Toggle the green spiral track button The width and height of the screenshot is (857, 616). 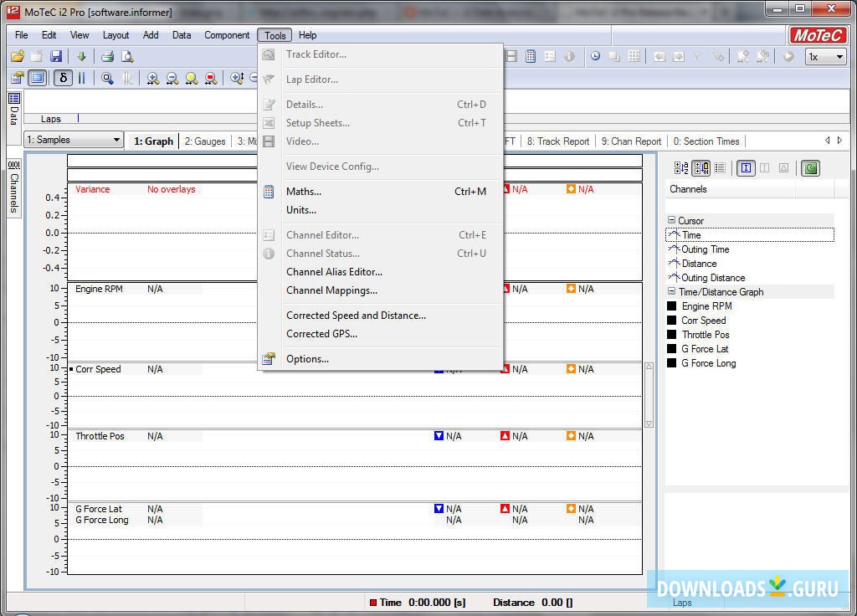[810, 167]
